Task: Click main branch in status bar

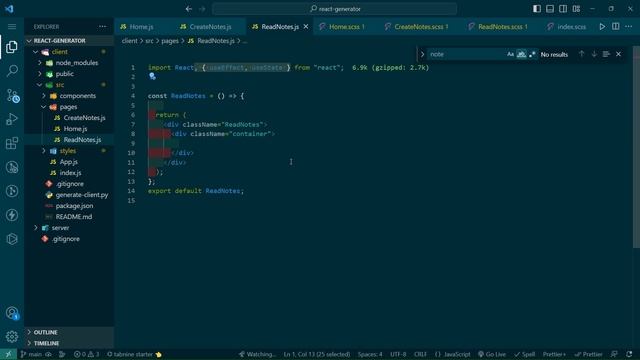Action: (31, 354)
